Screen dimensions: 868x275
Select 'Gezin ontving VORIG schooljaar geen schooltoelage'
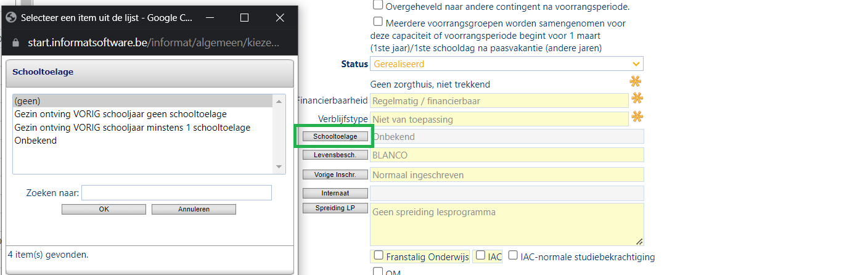coord(120,114)
